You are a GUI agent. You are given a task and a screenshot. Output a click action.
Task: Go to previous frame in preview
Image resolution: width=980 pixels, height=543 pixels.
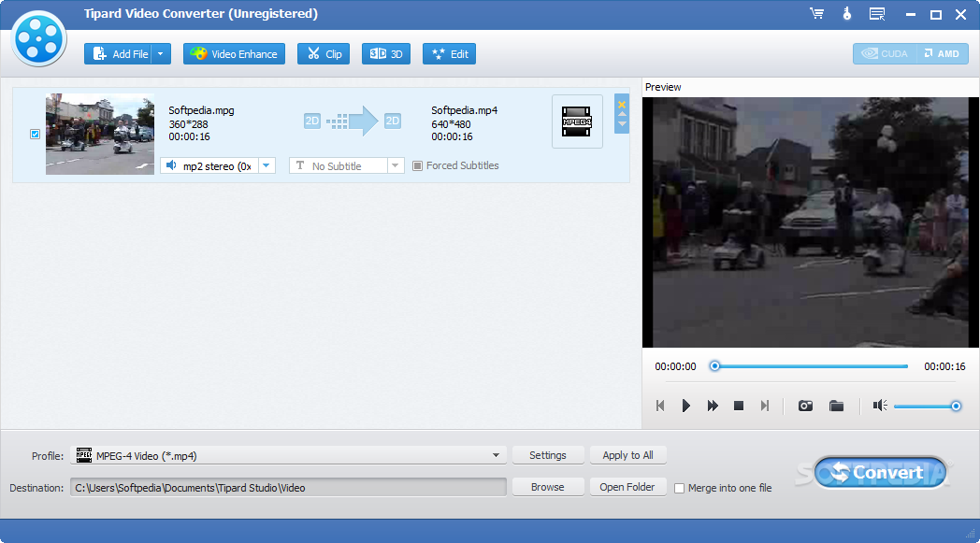point(660,406)
